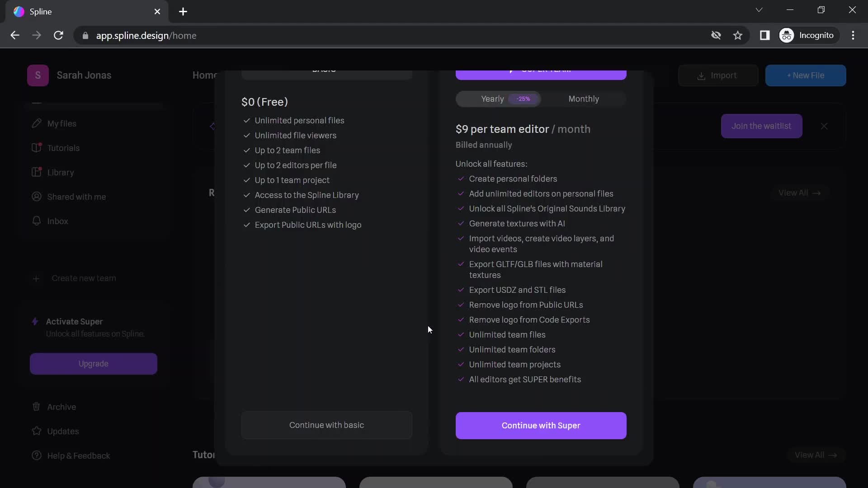The image size is (868, 488).
Task: Switch to Monthly billing option
Action: 584,99
